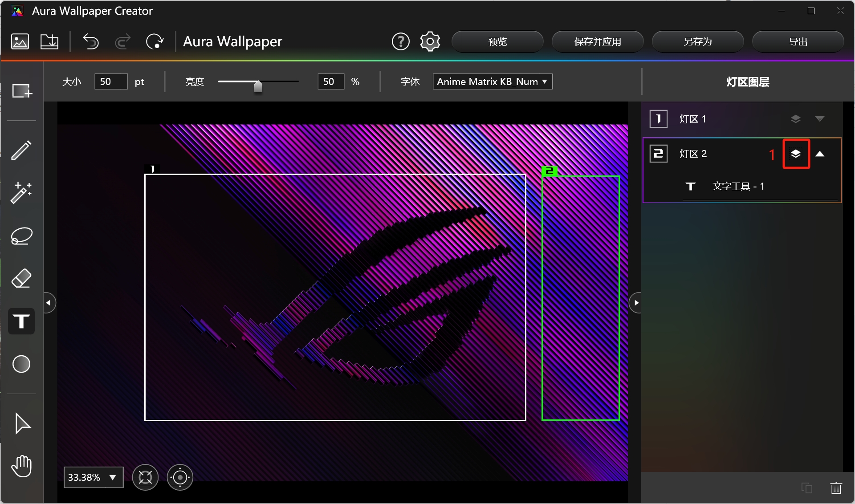Screen dimensions: 855x504
Task: Expand the 灯区 1 layer group
Action: [x=820, y=119]
